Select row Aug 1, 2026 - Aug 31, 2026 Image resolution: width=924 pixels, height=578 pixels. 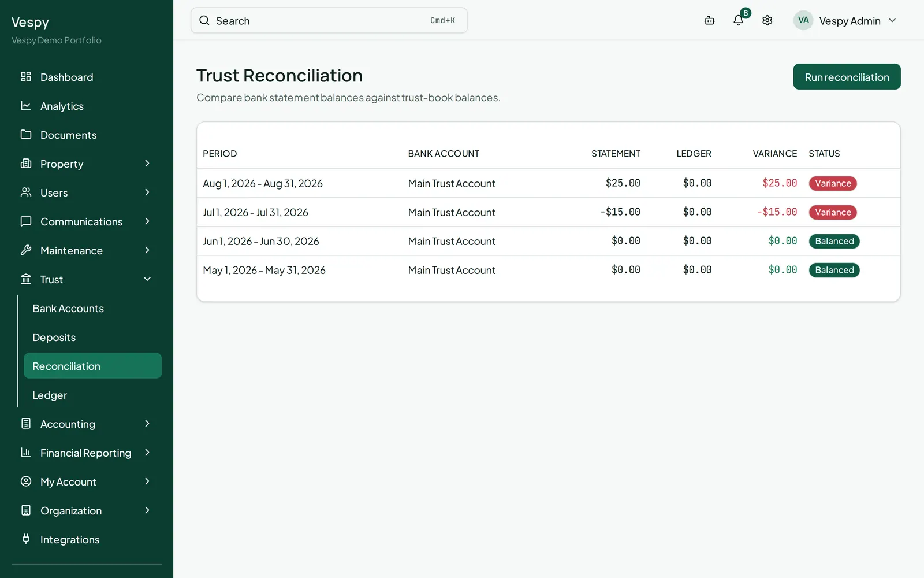(x=548, y=183)
